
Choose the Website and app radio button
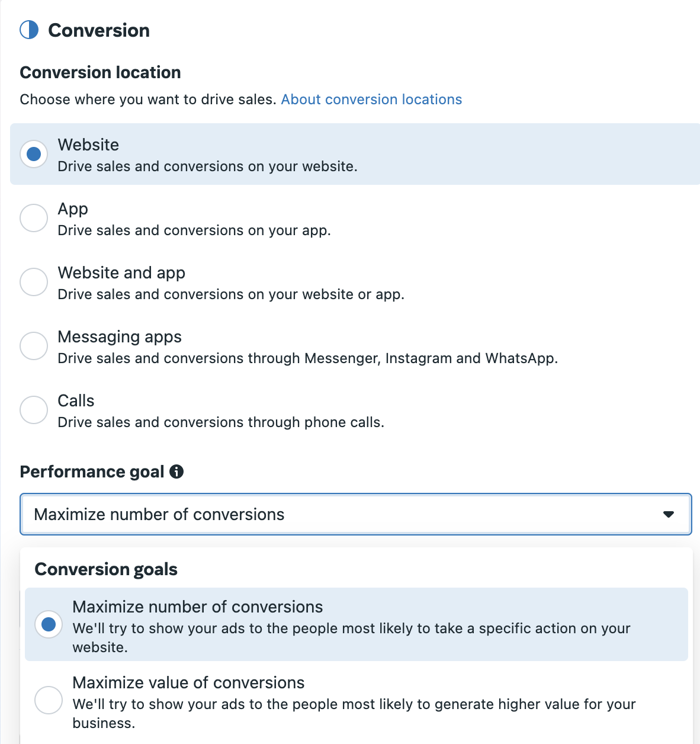pos(34,282)
